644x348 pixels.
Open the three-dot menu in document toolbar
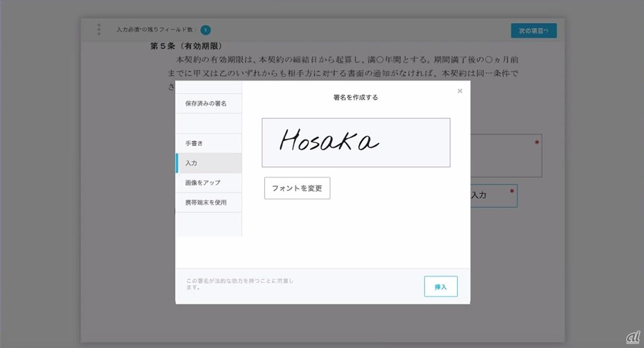[99, 29]
